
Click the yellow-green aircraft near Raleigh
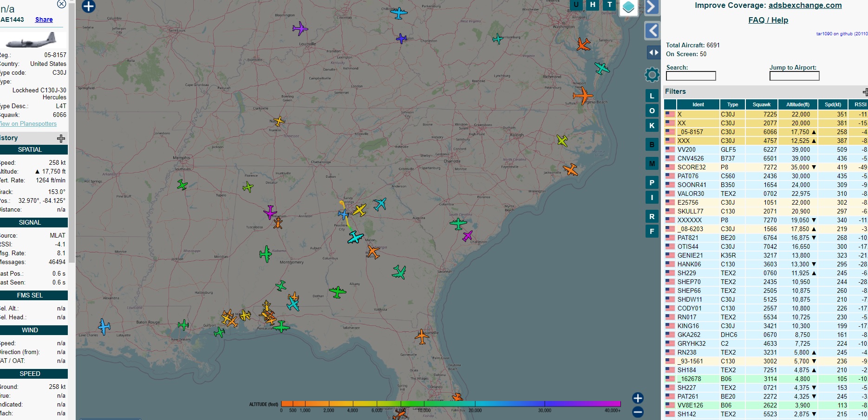point(562,140)
